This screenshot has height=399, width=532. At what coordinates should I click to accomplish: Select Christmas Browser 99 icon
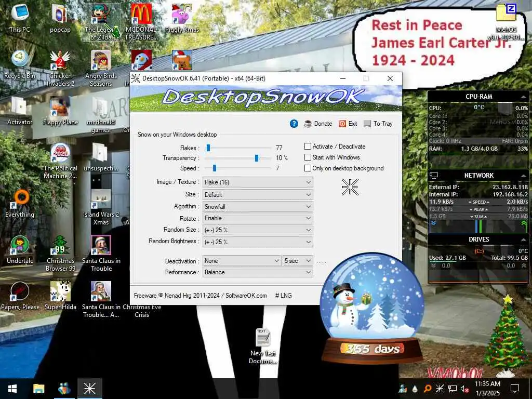click(x=60, y=254)
